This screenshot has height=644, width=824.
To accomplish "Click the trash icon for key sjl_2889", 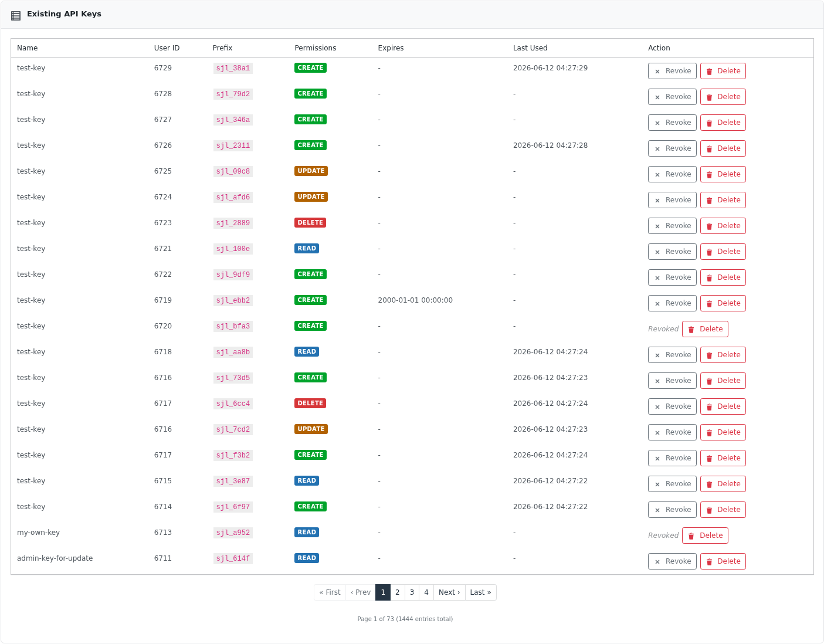I will click(709, 226).
